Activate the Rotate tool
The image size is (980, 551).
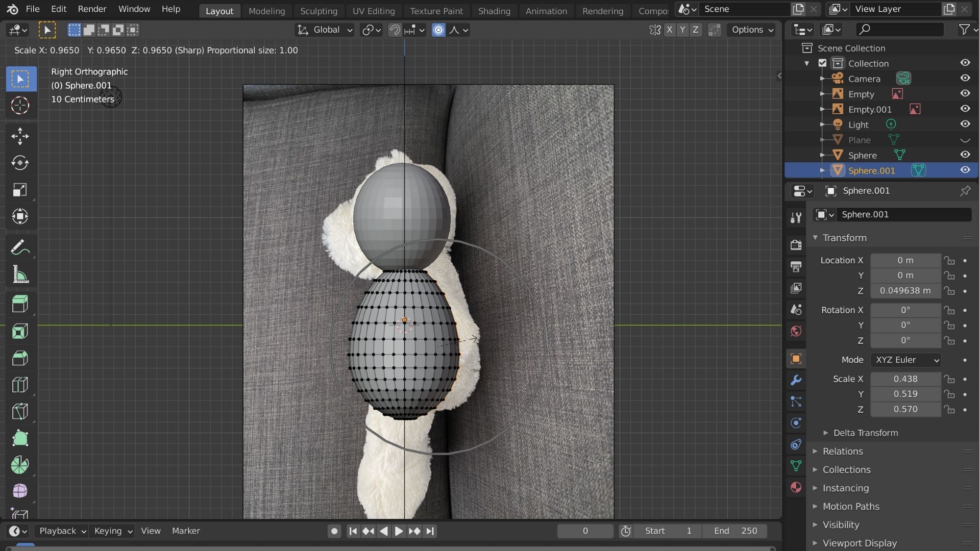(20, 163)
